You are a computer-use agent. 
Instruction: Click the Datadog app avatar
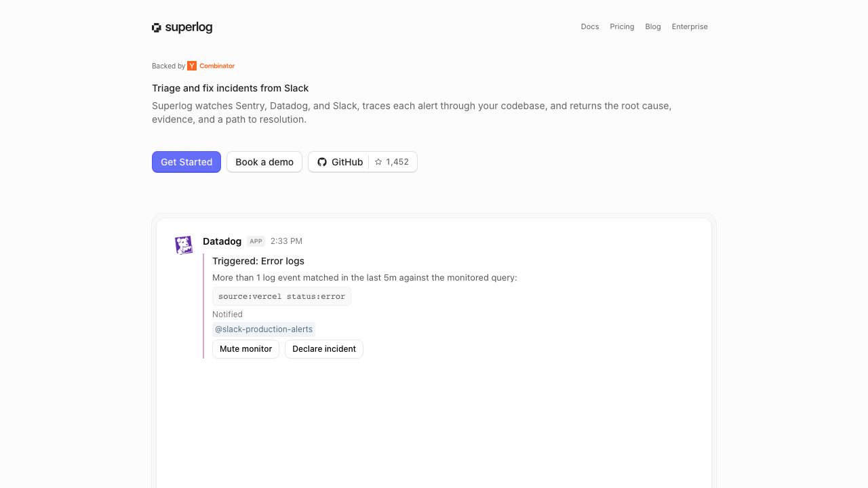[x=184, y=245]
